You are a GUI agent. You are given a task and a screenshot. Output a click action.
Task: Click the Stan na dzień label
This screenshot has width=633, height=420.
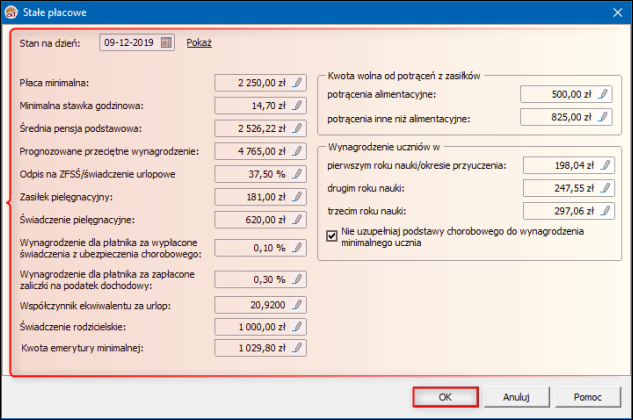click(50, 43)
